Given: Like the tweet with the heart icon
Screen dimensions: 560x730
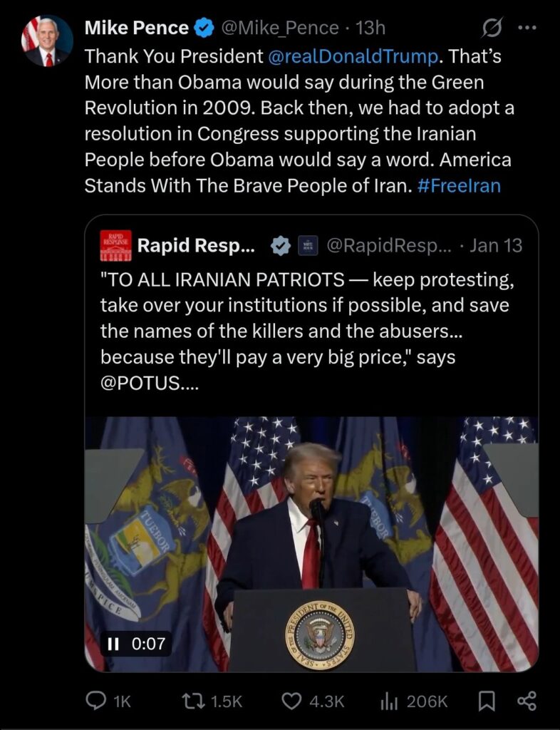Looking at the screenshot, I should tap(291, 701).
